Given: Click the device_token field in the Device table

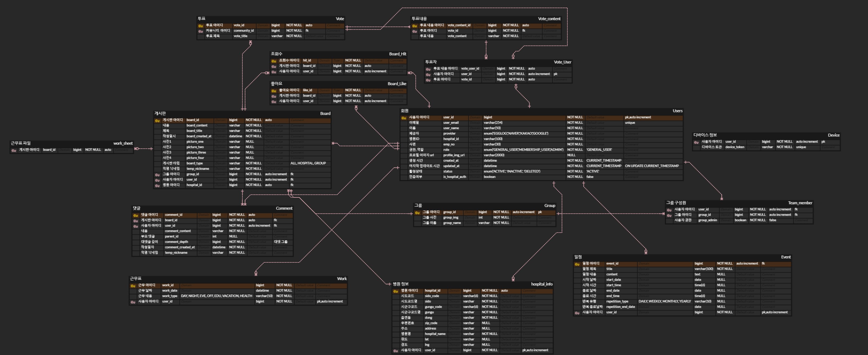Looking at the screenshot, I should [734, 147].
